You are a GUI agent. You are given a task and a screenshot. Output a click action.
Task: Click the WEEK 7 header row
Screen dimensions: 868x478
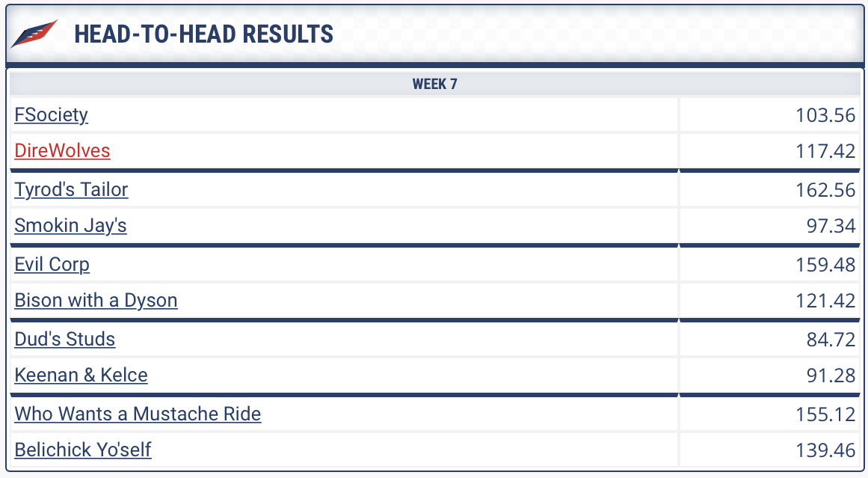435,85
